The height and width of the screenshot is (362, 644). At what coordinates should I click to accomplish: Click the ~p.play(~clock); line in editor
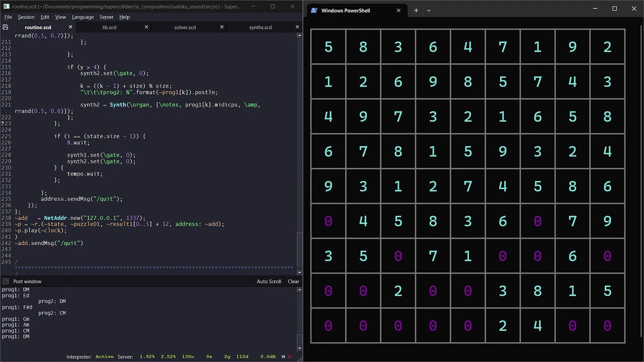tap(40, 230)
